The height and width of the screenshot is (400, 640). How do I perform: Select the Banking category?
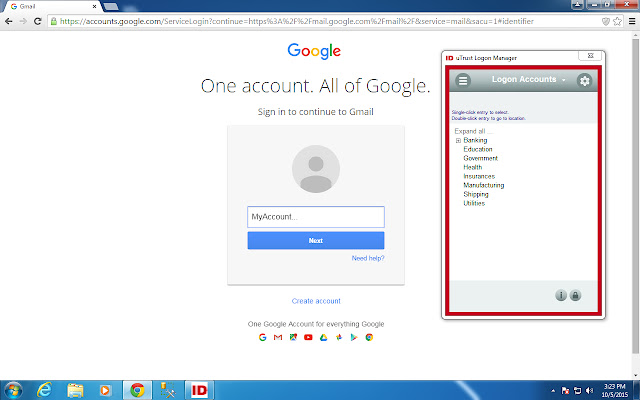click(x=475, y=140)
